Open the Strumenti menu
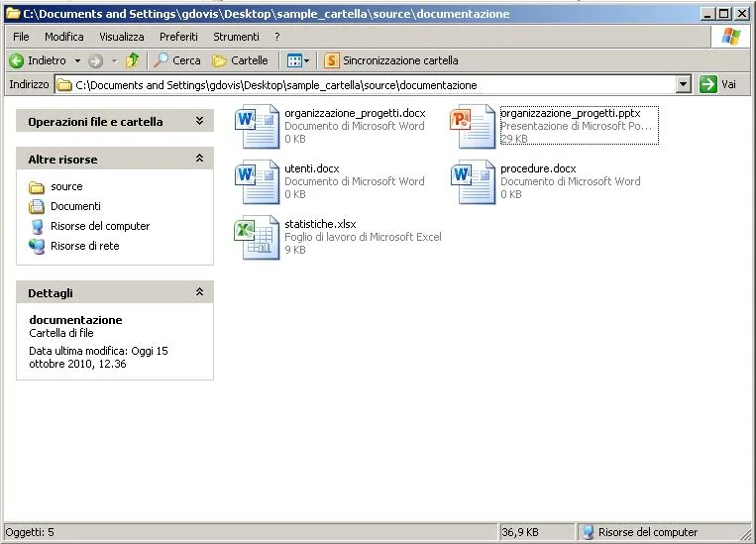Viewport: 756px width, 544px height. click(x=236, y=37)
